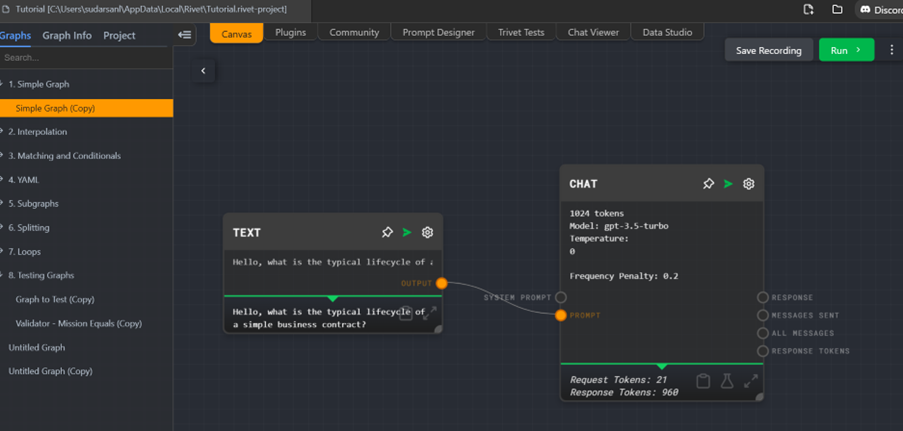Pin the TEXT node
This screenshot has height=431, width=903.
pos(387,232)
